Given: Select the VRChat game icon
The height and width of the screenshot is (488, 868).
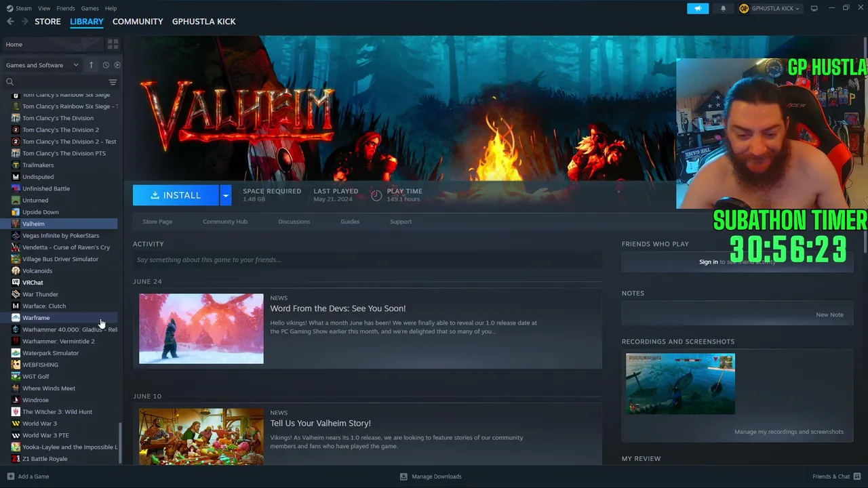Looking at the screenshot, I should pyautogui.click(x=16, y=283).
